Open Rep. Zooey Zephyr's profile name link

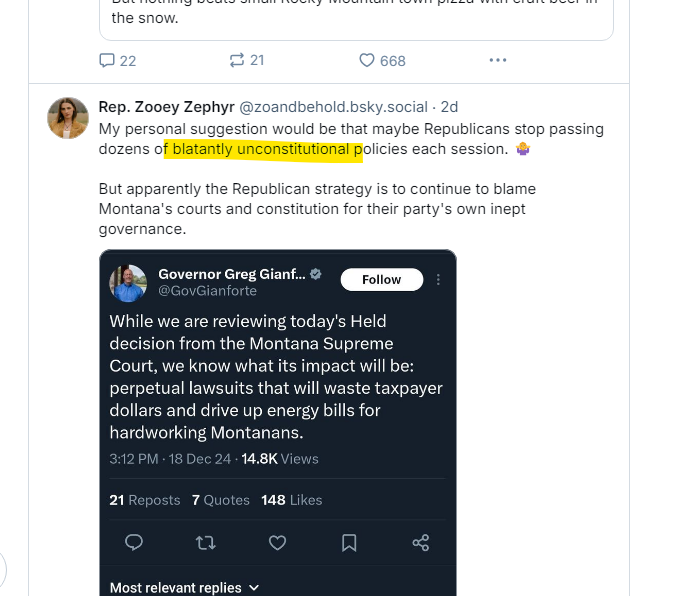166,106
